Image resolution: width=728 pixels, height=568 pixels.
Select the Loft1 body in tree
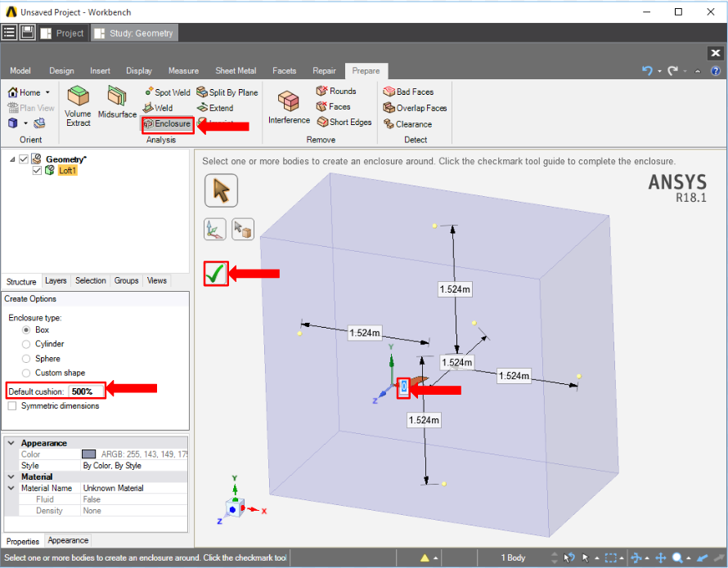point(67,170)
